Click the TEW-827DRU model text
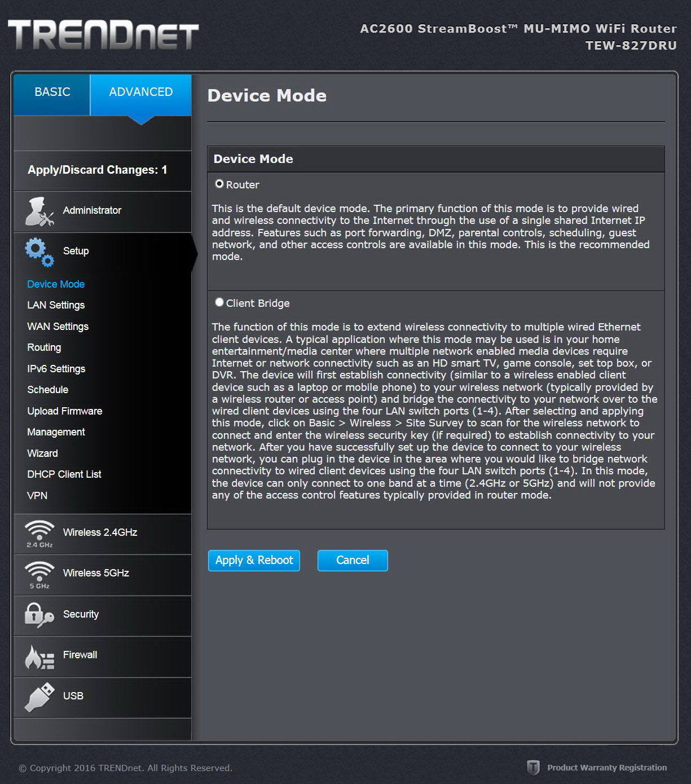 [x=631, y=46]
